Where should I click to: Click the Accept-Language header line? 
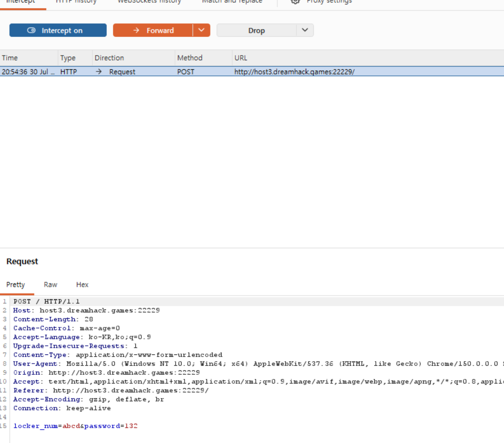pyautogui.click(x=82, y=337)
